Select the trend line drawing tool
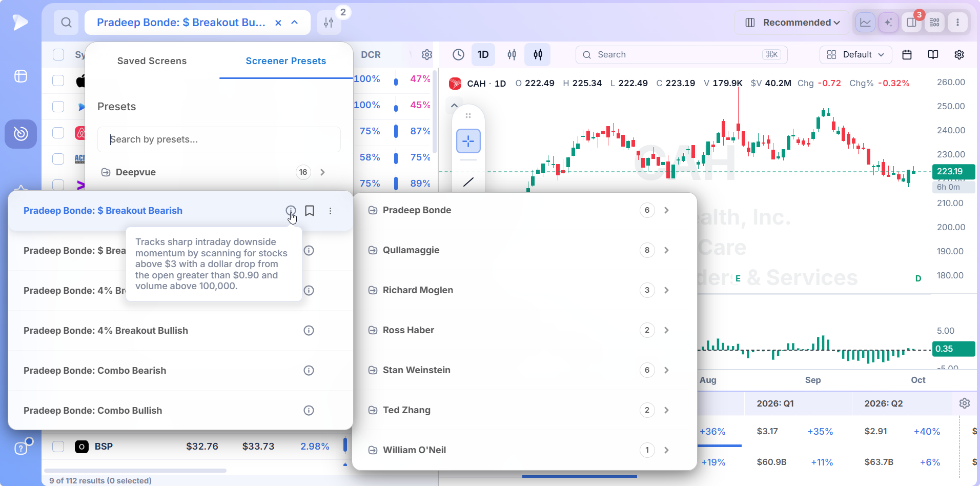This screenshot has width=980, height=486. click(x=468, y=182)
